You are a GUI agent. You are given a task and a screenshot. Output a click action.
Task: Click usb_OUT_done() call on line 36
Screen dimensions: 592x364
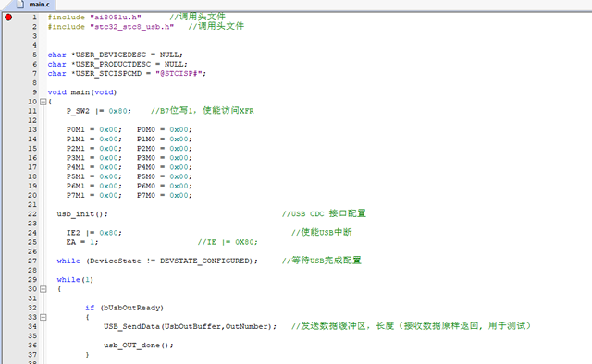tap(139, 346)
